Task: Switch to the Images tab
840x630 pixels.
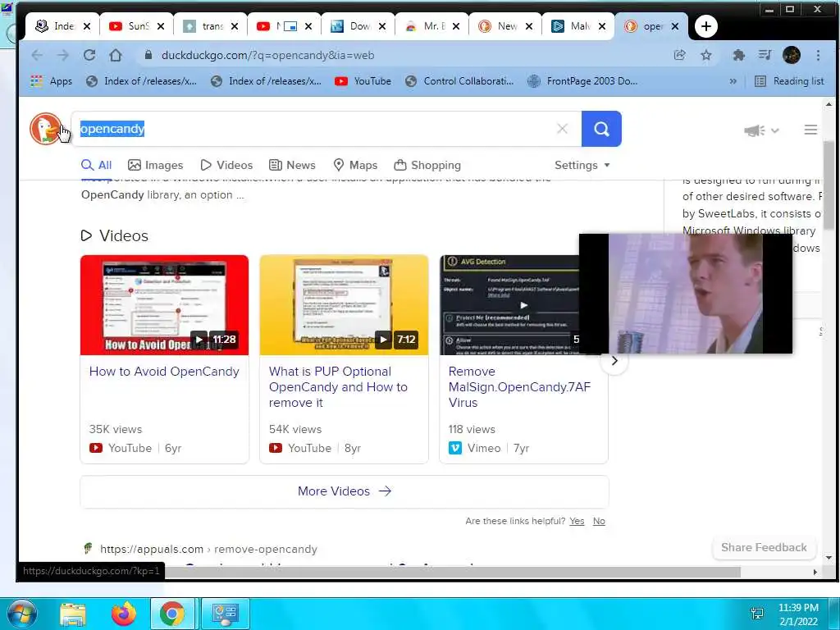Action: coord(155,165)
